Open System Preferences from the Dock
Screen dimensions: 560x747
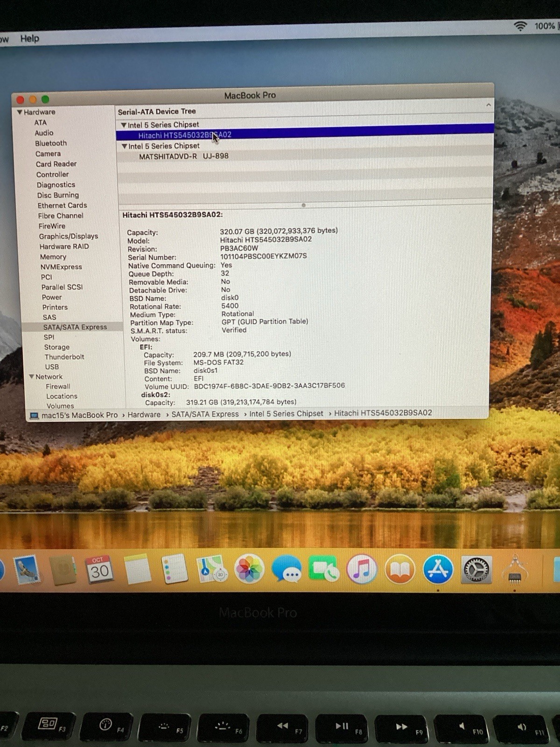tap(476, 569)
